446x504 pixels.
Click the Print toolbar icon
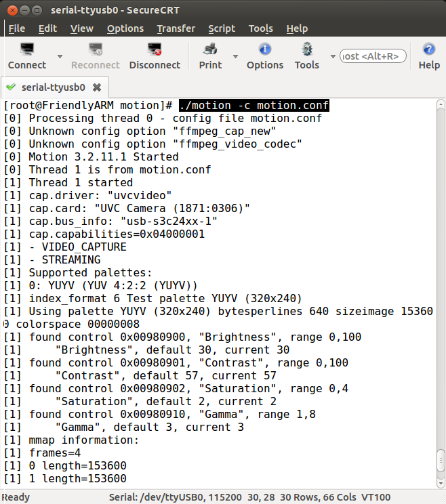click(x=210, y=49)
